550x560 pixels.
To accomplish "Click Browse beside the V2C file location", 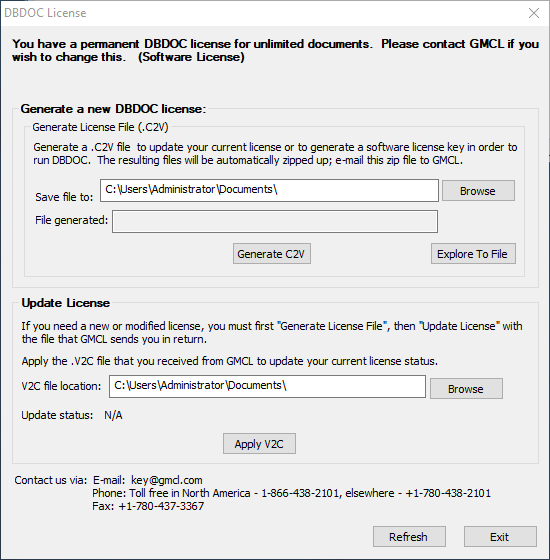I will tap(466, 389).
